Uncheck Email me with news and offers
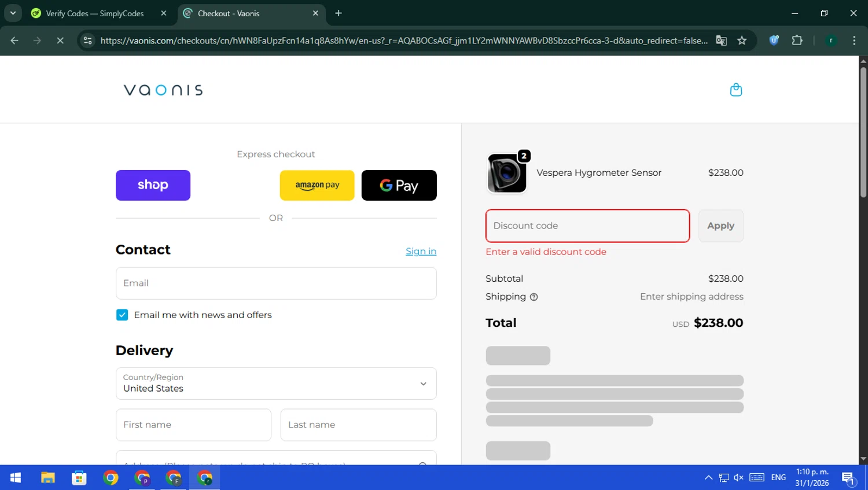This screenshot has width=868, height=490. pos(122,315)
